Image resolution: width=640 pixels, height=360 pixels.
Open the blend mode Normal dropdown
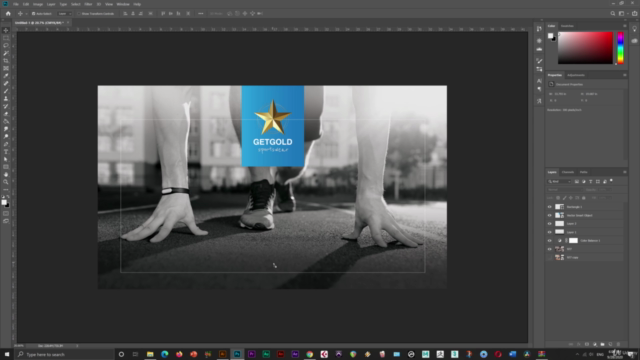[565, 190]
